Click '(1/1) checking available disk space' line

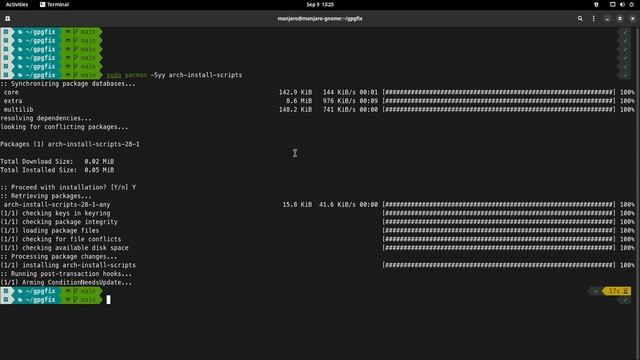tap(64, 248)
